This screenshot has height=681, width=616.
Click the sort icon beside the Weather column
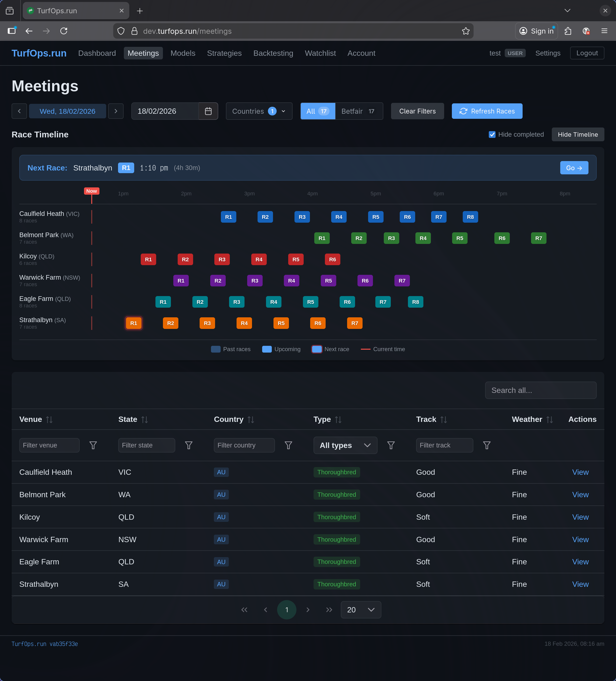549,419
